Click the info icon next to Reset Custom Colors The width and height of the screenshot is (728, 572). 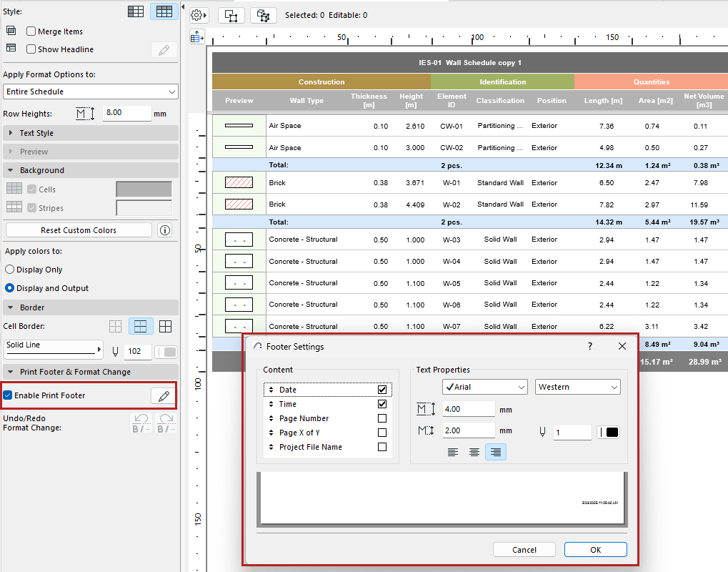coord(165,230)
